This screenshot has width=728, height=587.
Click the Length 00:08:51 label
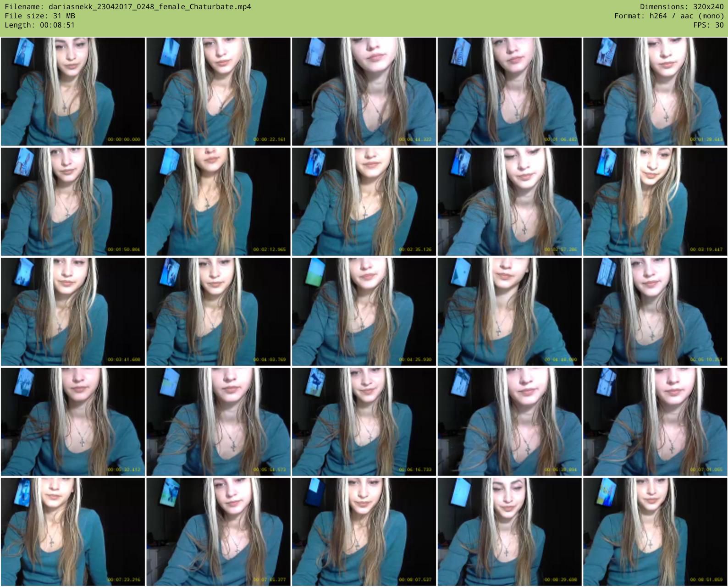click(x=40, y=25)
